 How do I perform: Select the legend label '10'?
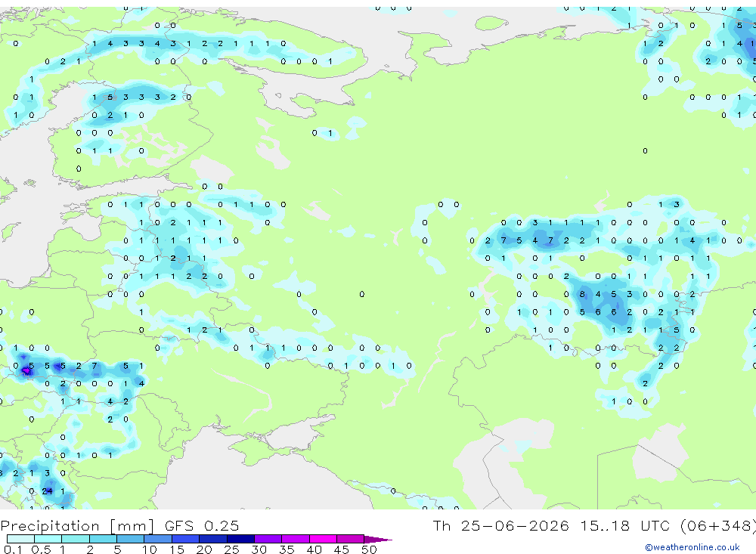(x=149, y=549)
